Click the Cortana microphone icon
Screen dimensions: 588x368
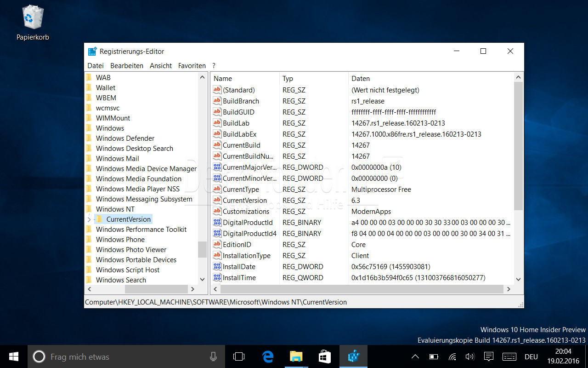click(x=213, y=356)
